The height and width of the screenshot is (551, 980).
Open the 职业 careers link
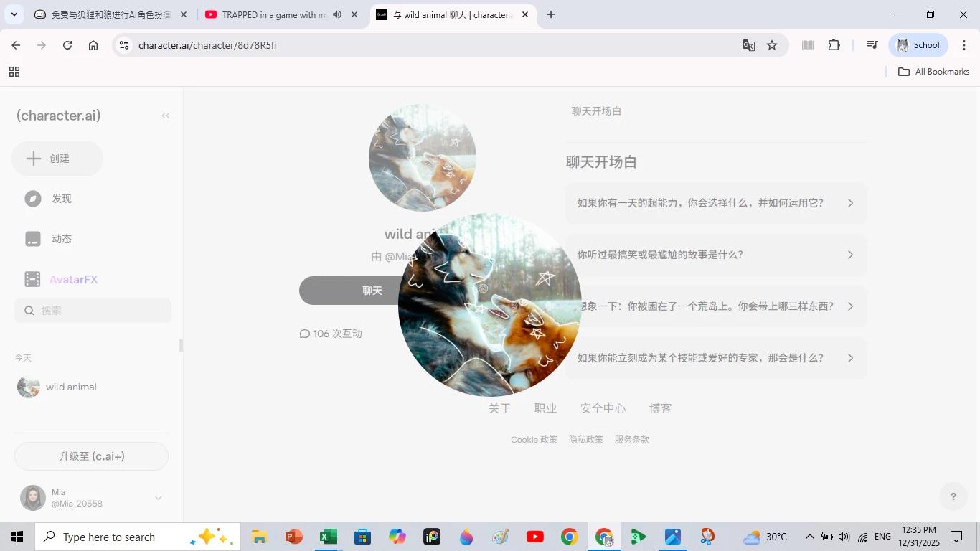[545, 408]
